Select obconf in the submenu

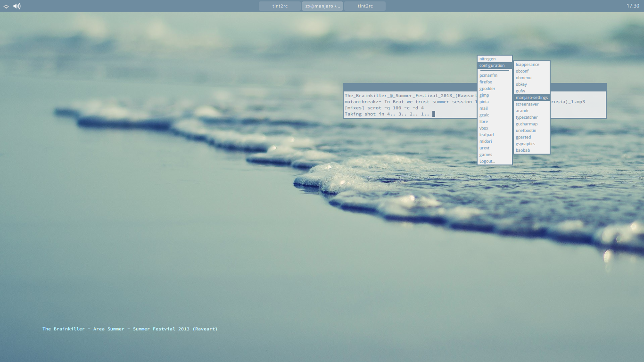pyautogui.click(x=532, y=71)
